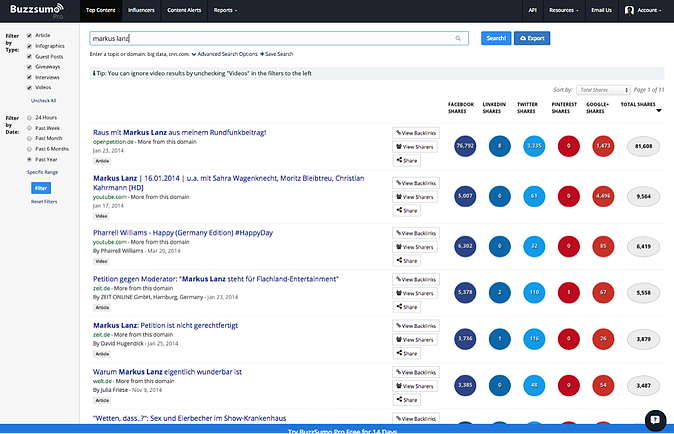Open the Email Us menu item
The image size is (674, 434).
tap(601, 10)
